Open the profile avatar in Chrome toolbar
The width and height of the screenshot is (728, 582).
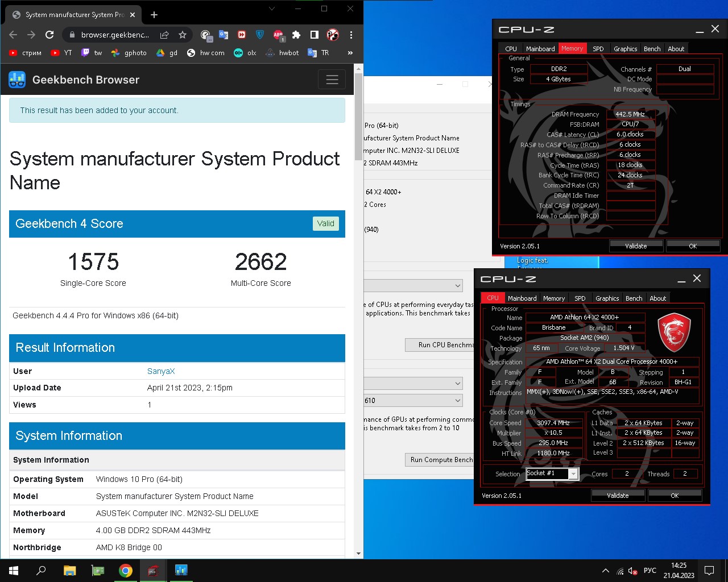(333, 35)
